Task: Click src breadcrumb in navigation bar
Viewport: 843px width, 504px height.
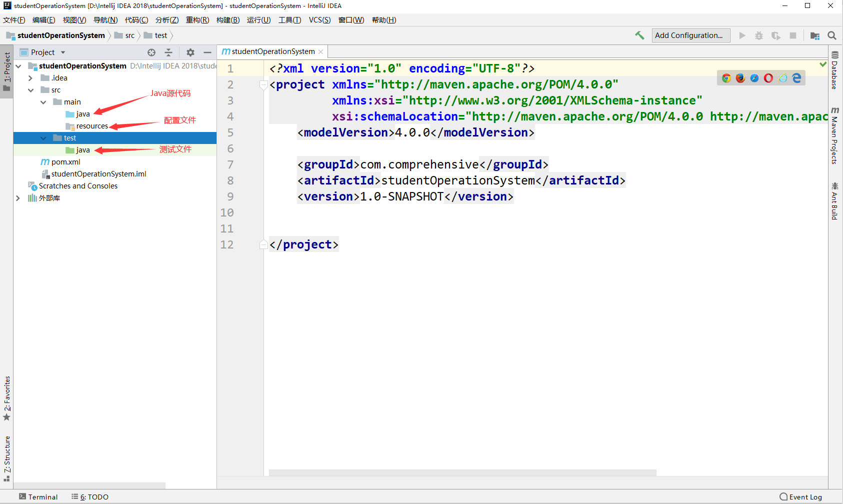Action: pos(125,35)
